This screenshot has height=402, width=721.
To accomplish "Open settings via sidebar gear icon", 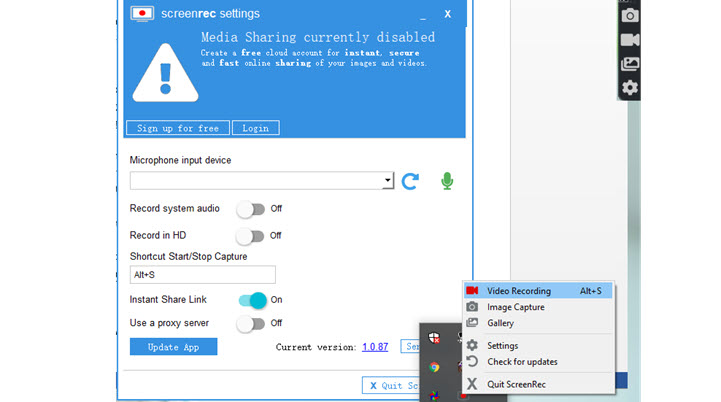I will (x=629, y=87).
